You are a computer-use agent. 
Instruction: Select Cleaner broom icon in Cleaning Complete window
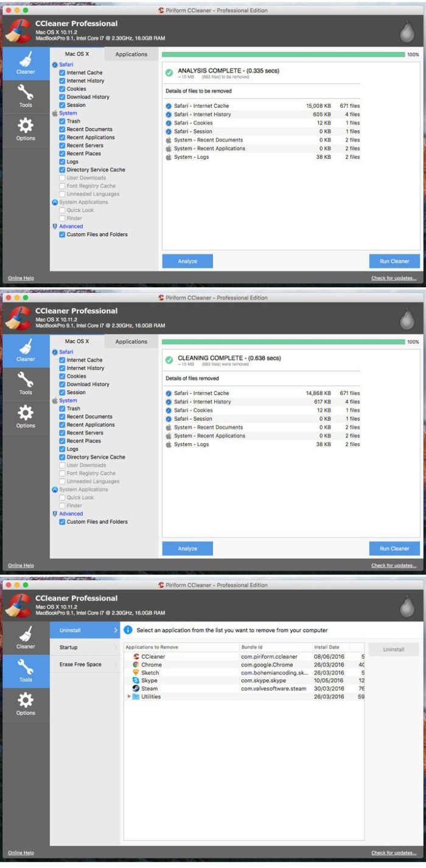tap(26, 347)
